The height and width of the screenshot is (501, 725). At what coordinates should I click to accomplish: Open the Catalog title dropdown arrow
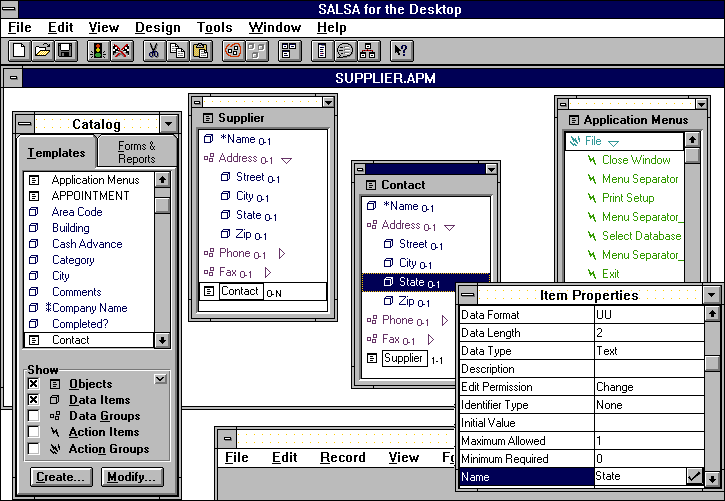coord(168,125)
